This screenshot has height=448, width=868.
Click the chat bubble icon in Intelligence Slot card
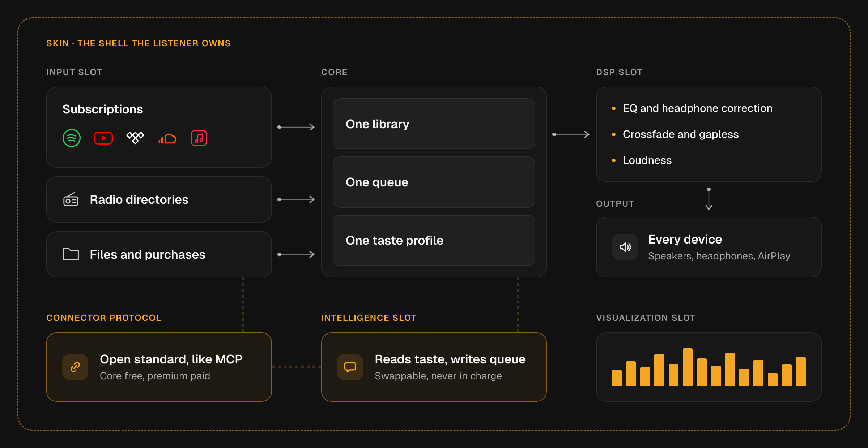coord(350,367)
